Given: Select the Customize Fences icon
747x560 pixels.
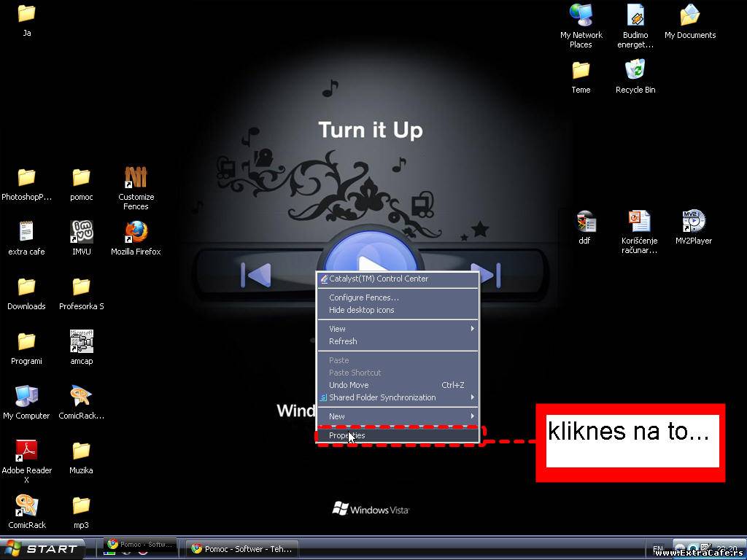Looking at the screenshot, I should pos(136,178).
